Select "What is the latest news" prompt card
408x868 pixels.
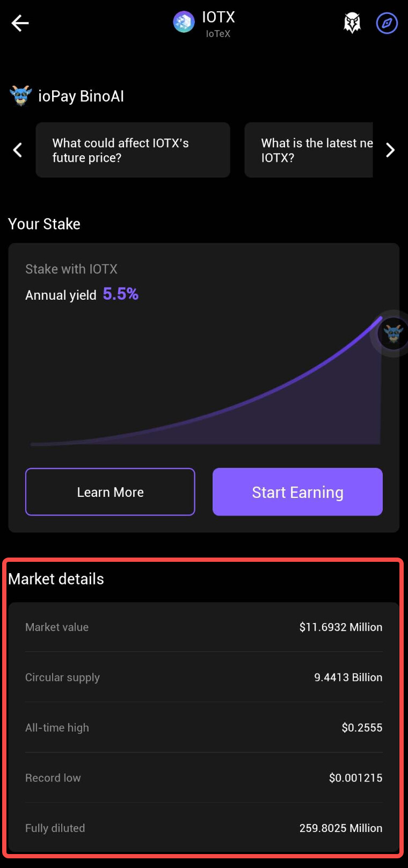tap(309, 150)
